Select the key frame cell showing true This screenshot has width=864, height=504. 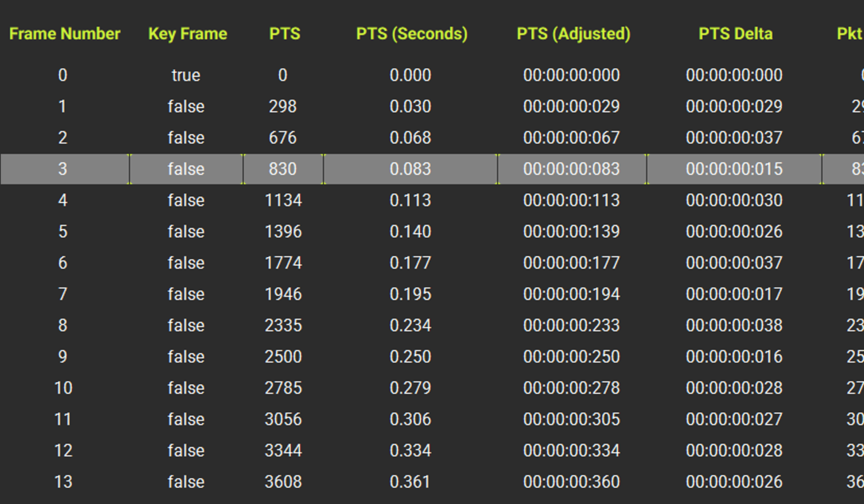[186, 75]
